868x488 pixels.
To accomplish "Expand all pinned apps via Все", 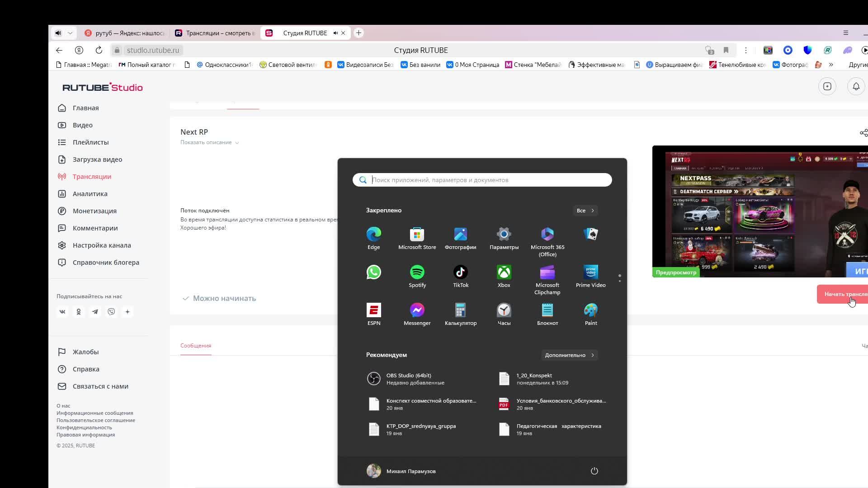I will pyautogui.click(x=585, y=211).
